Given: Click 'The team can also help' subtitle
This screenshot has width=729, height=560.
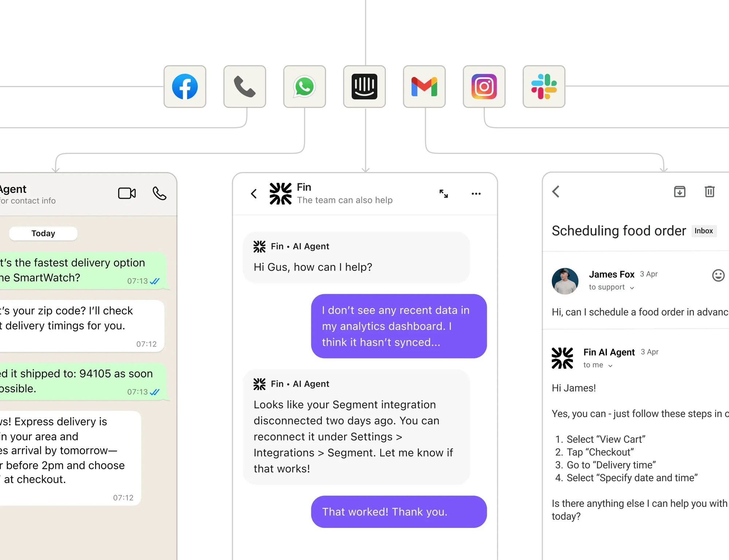Looking at the screenshot, I should pos(344,200).
